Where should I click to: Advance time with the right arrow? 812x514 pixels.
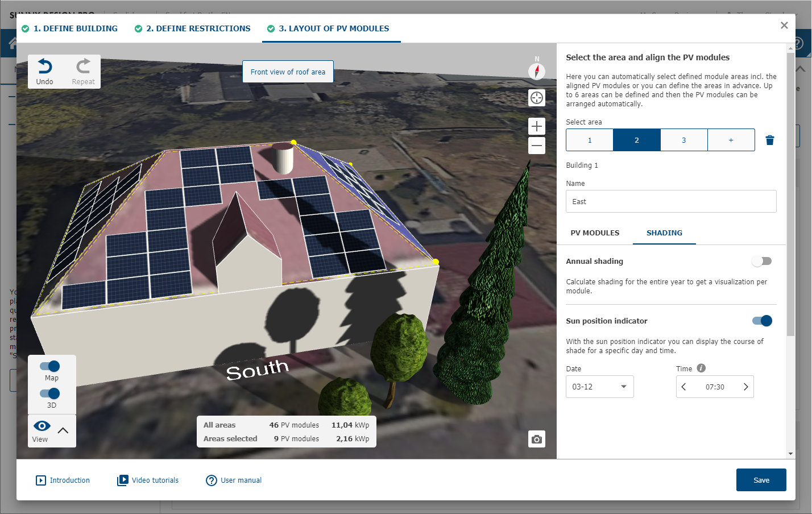pos(745,387)
